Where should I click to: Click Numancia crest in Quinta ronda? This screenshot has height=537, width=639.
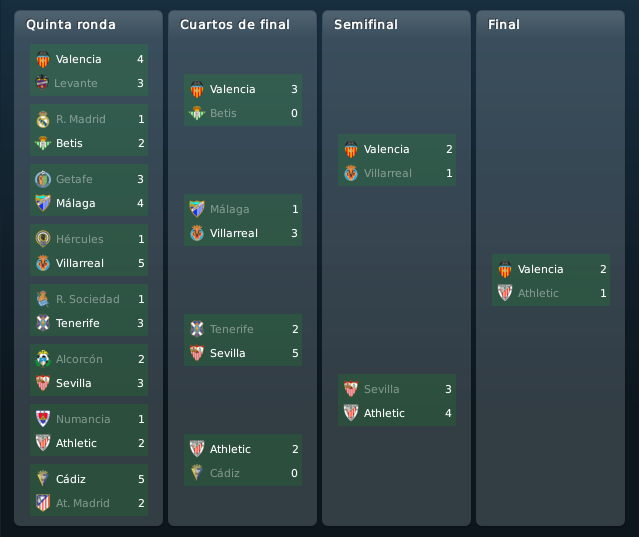tap(43, 419)
